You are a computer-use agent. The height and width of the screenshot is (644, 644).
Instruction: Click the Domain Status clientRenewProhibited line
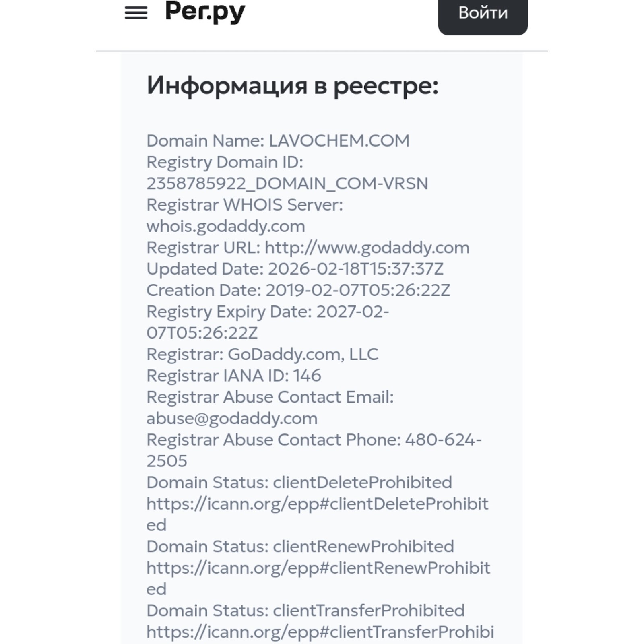tap(300, 547)
